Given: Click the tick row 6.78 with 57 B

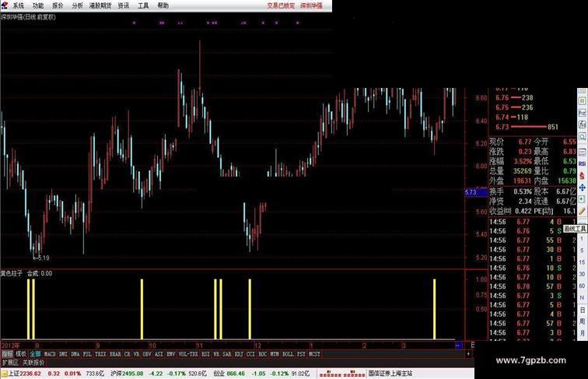Looking at the screenshot, I should (x=533, y=286).
